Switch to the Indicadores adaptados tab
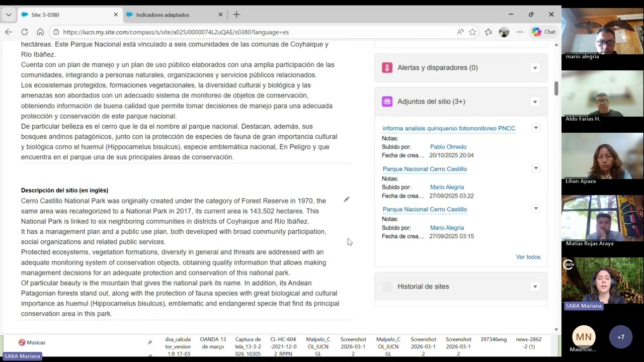The width and height of the screenshot is (644, 362). (x=174, y=15)
